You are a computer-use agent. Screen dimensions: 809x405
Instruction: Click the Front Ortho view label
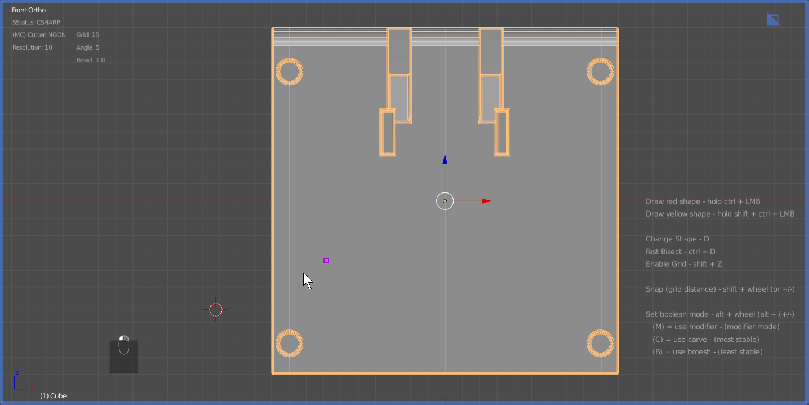tap(29, 10)
